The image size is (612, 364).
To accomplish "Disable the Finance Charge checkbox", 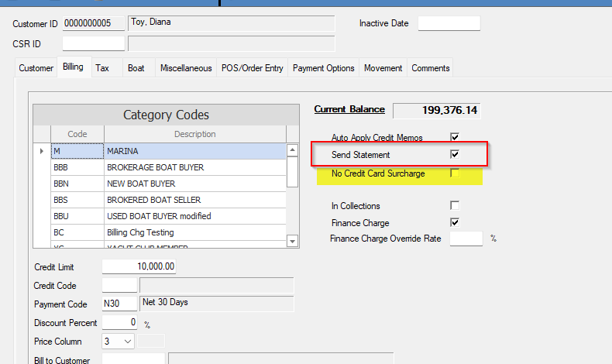I will (455, 223).
